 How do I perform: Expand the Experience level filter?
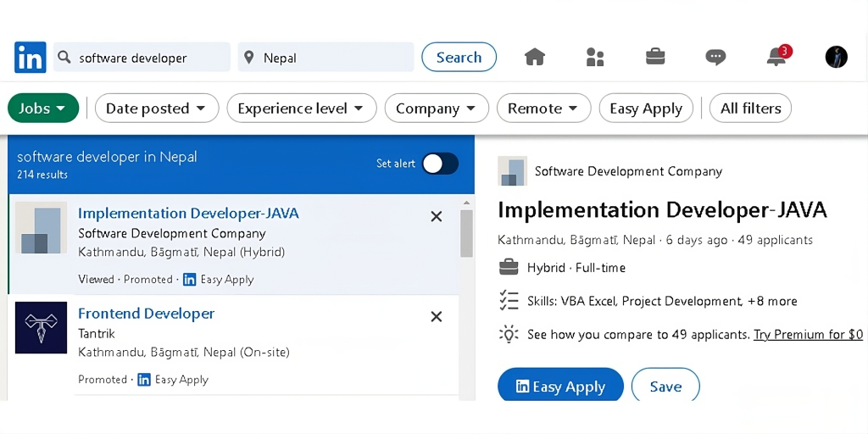coord(302,108)
